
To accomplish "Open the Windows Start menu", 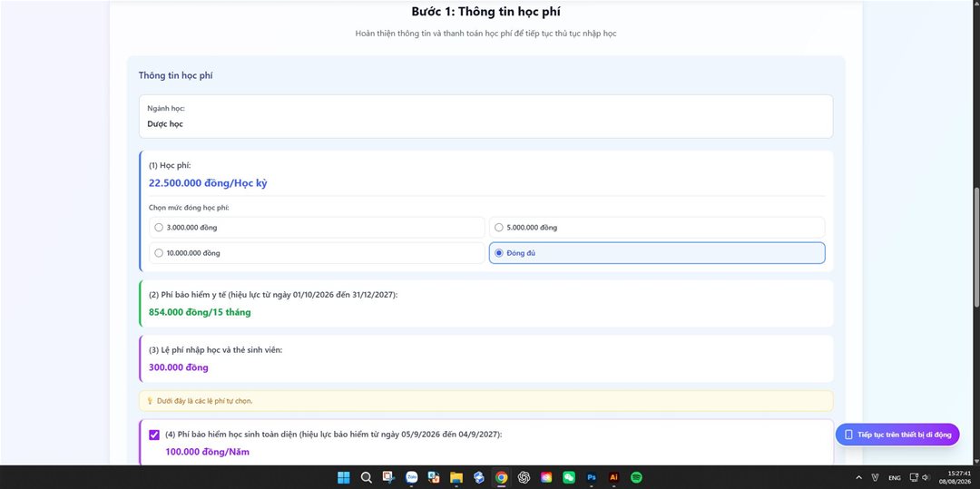I will point(344,478).
